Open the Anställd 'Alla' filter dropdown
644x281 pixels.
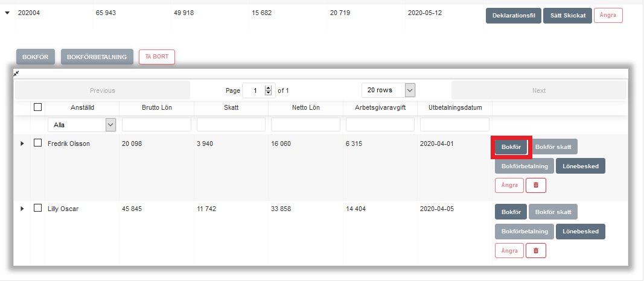pyautogui.click(x=81, y=124)
